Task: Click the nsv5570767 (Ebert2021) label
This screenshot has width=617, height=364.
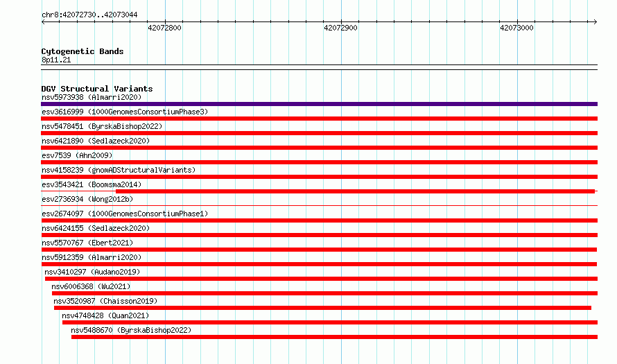Action: pyautogui.click(x=87, y=243)
